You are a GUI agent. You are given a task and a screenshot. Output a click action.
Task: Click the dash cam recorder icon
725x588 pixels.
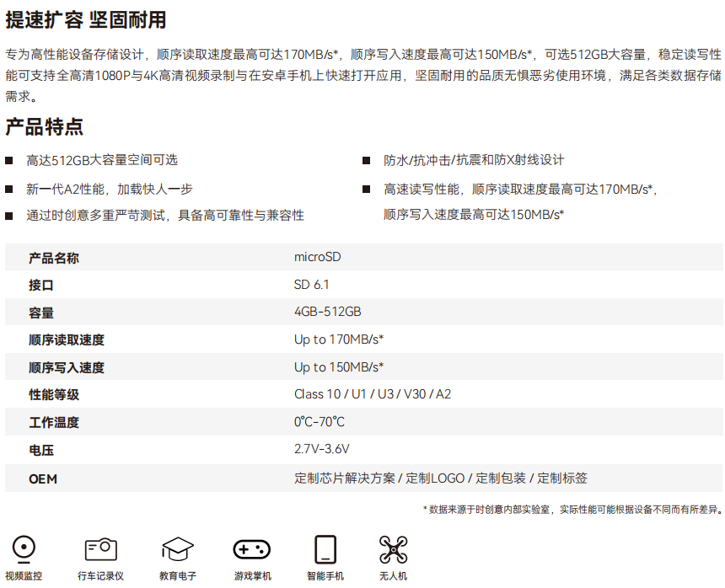pos(100,549)
